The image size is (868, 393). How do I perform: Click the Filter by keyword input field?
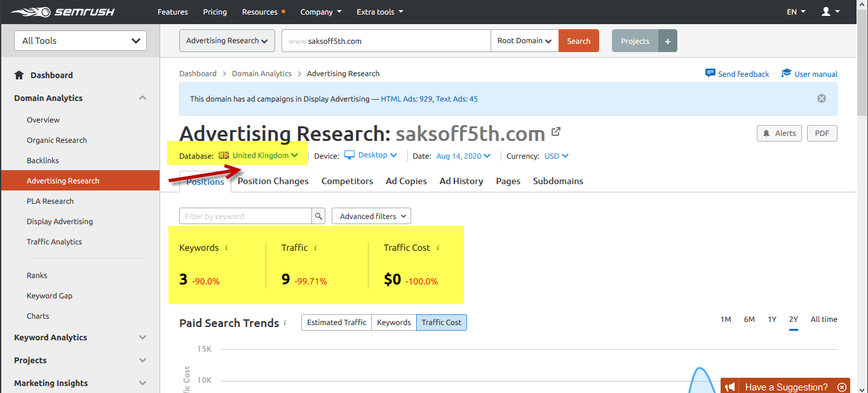pyautogui.click(x=248, y=216)
